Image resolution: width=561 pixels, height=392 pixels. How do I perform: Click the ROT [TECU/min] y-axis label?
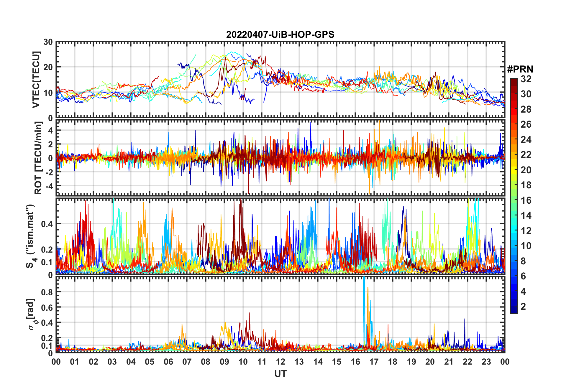coord(38,158)
